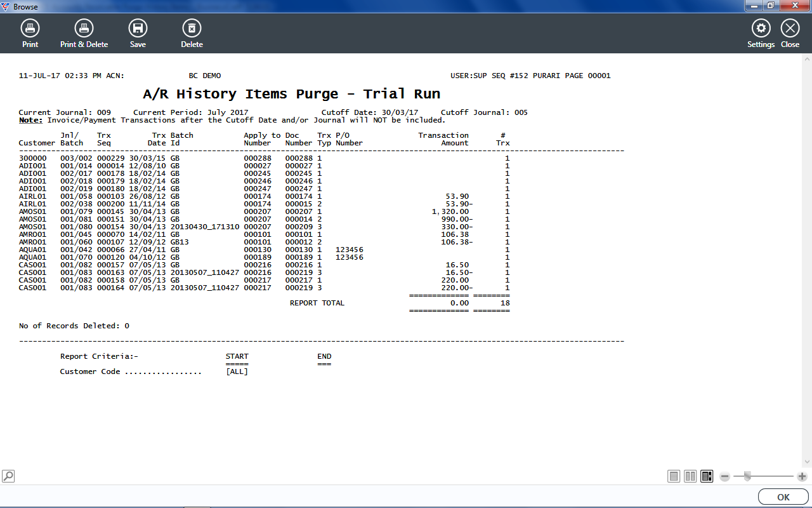Click Doc Number '000015'
The height and width of the screenshot is (508, 812).
click(299, 204)
